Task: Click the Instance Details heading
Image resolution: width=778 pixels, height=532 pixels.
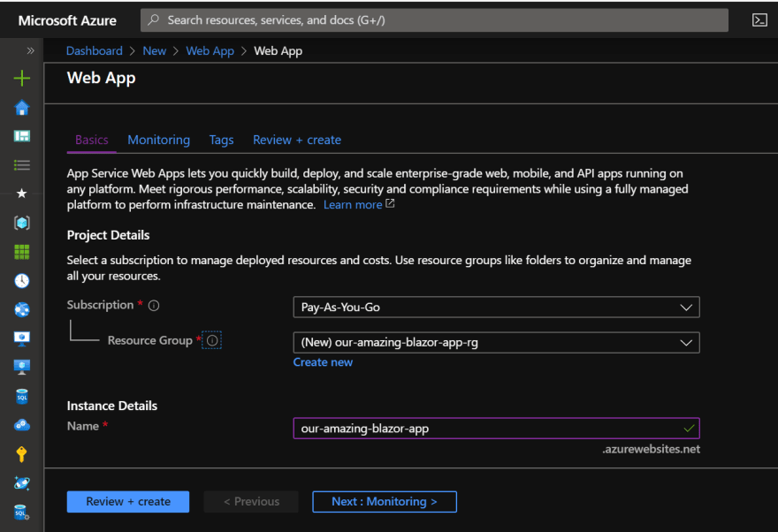Action: click(112, 406)
